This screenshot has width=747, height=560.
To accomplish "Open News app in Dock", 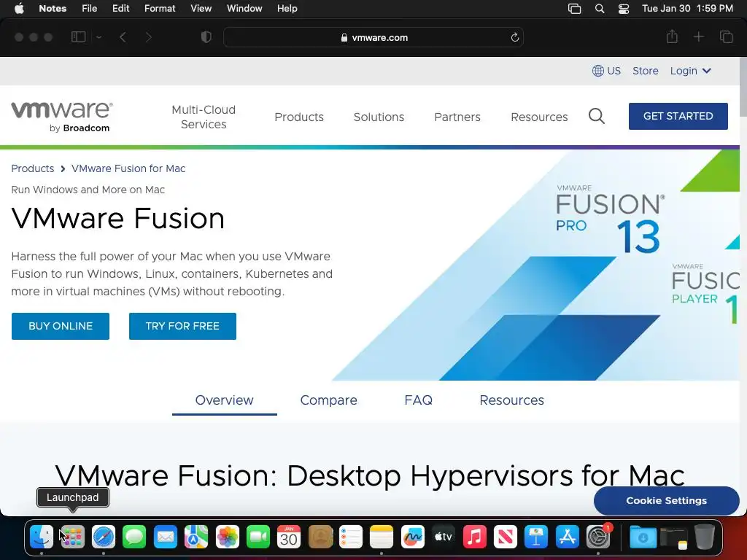I will [506, 537].
